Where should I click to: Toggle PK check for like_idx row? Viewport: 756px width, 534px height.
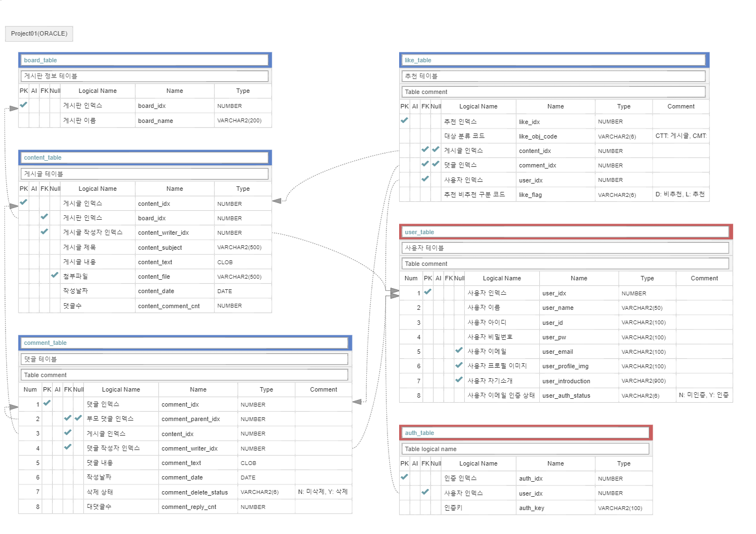[x=404, y=121]
